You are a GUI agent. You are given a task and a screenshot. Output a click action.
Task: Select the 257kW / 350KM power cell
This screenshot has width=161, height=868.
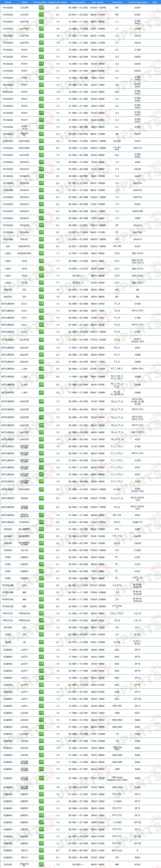[x=98, y=585]
